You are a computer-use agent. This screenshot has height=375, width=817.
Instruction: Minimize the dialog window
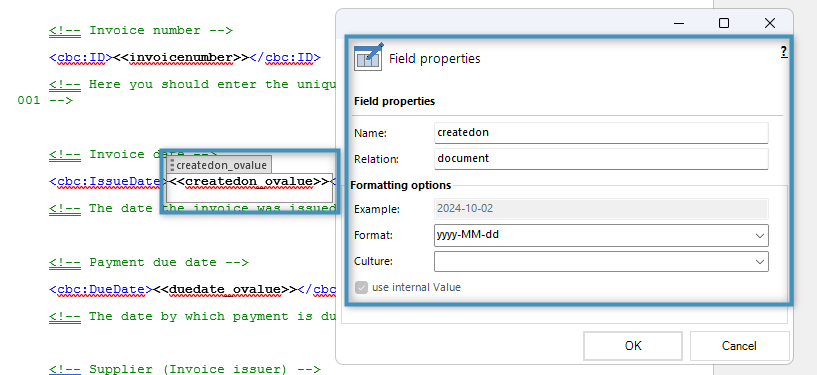(679, 23)
